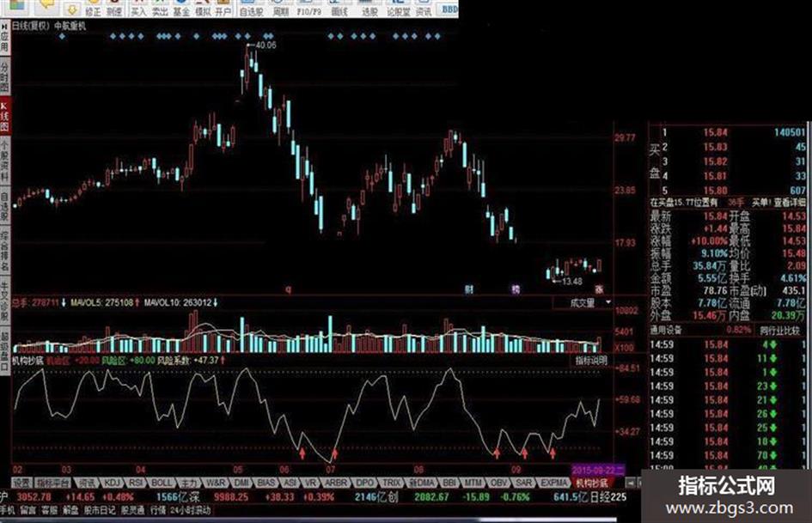
Task: Click the yellow down-arrow toolbar icon
Action: click(x=71, y=9)
